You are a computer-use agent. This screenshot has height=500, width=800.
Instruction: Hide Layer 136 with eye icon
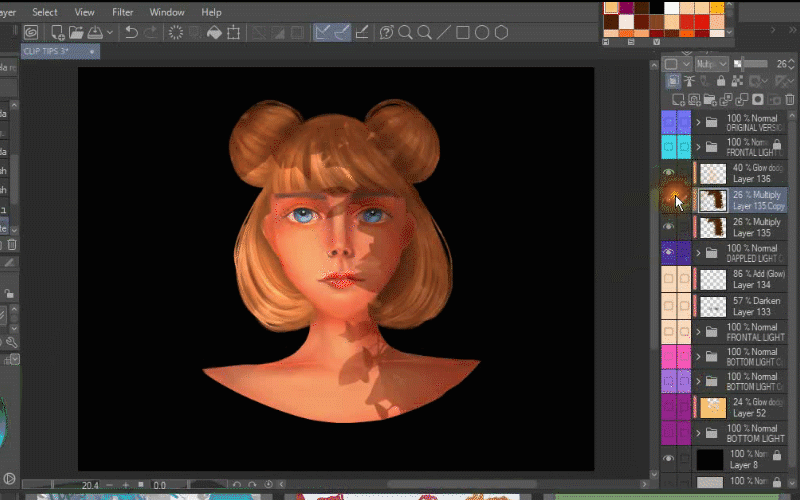tap(669, 173)
